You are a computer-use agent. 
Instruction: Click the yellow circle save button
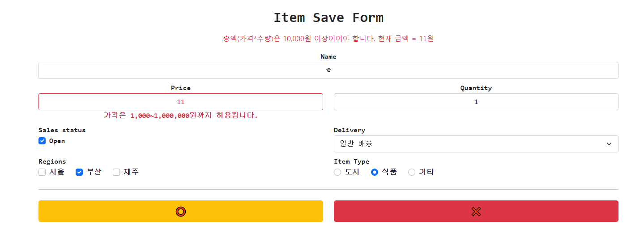pos(181,211)
